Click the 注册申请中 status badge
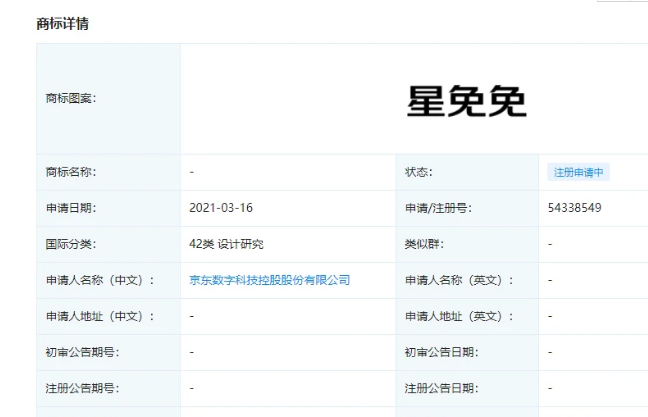648x417 pixels. pos(578,172)
